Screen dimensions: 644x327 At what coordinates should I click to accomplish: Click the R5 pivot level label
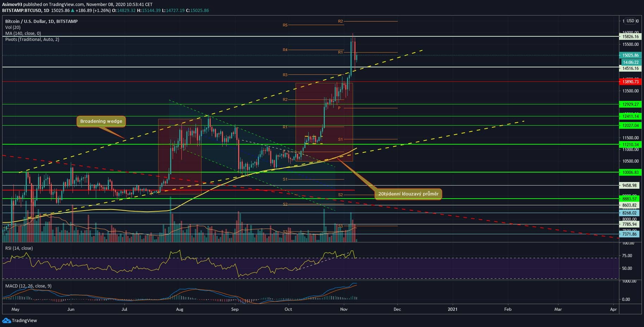(285, 25)
